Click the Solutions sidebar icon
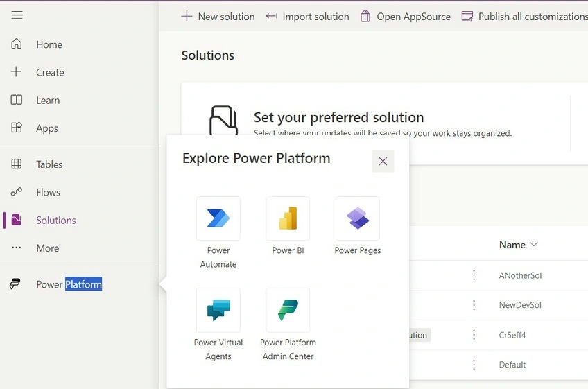The width and height of the screenshot is (588, 389). 17,220
